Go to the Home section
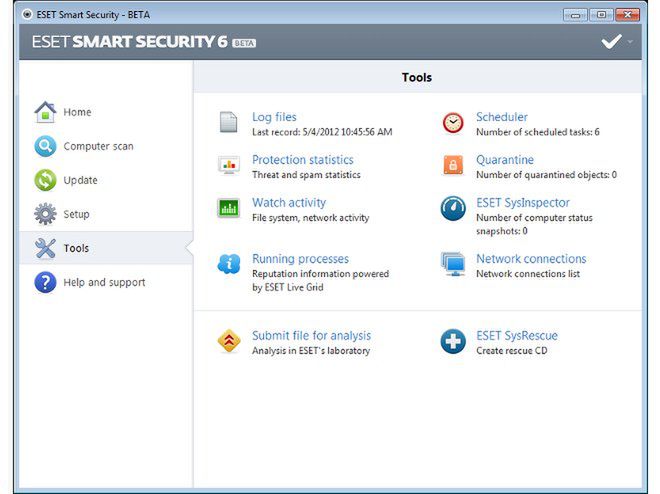Viewport: 660px width, 494px height. [77, 112]
